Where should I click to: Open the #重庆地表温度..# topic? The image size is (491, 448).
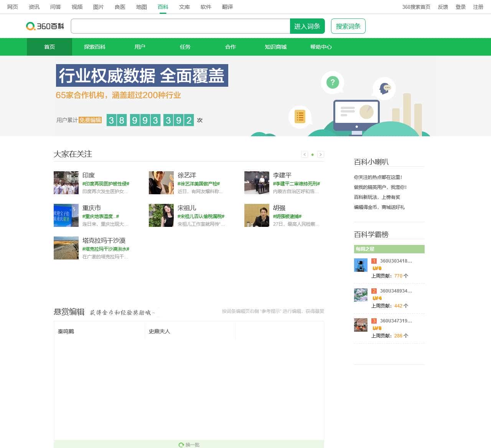pos(101,217)
